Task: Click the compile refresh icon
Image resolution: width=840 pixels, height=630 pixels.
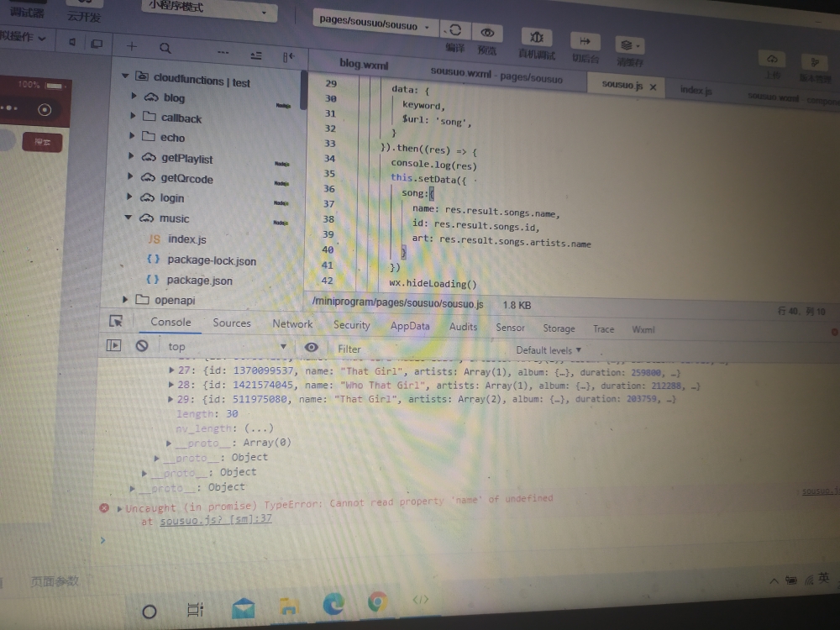Action: pyautogui.click(x=454, y=30)
